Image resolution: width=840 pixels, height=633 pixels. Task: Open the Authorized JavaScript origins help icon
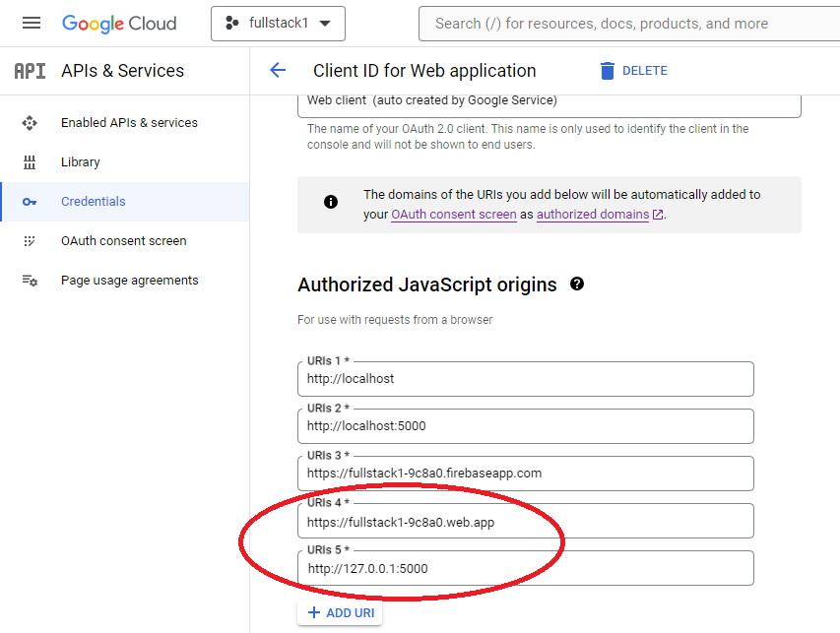pyautogui.click(x=577, y=284)
